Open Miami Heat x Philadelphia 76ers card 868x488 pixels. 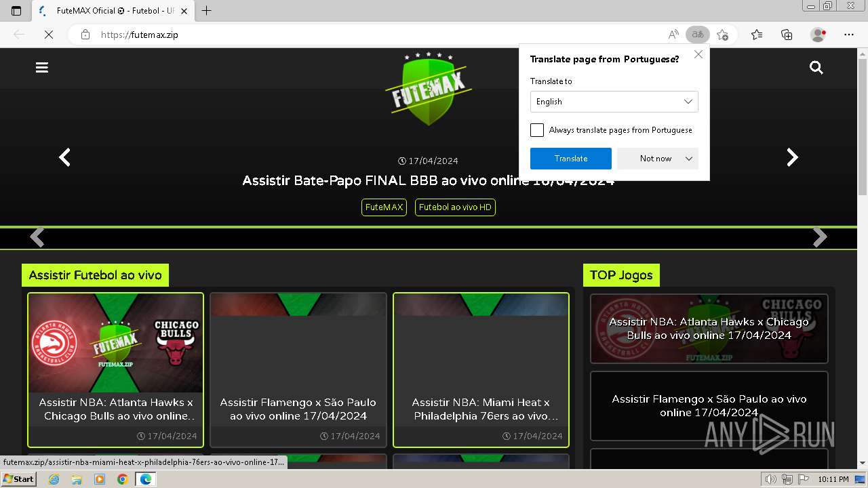pyautogui.click(x=481, y=370)
